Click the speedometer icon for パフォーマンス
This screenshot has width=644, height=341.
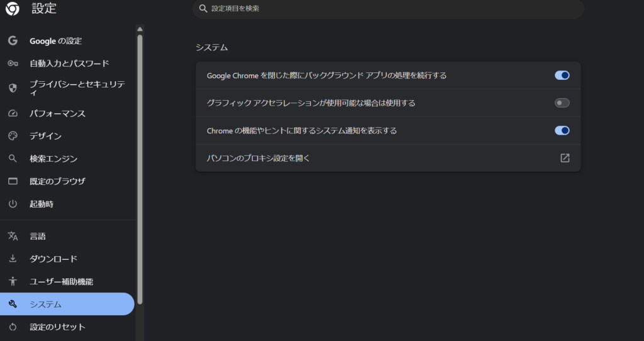coord(13,113)
